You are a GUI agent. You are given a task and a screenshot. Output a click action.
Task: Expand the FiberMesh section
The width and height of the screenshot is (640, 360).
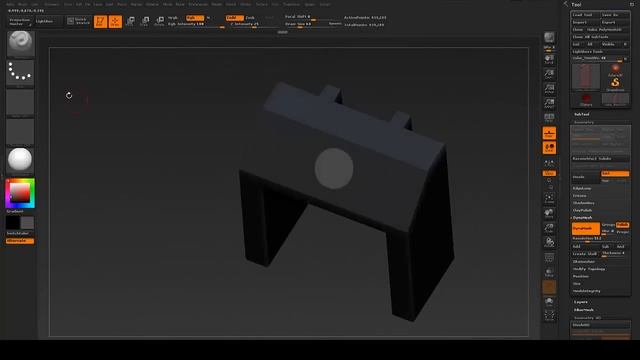pyautogui.click(x=584, y=310)
